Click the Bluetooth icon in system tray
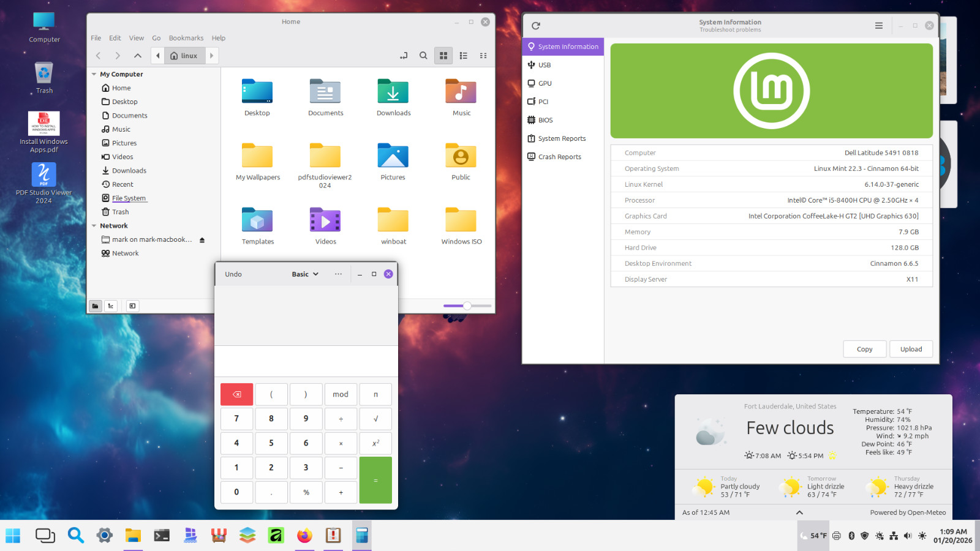Image resolution: width=980 pixels, height=551 pixels. (x=851, y=536)
